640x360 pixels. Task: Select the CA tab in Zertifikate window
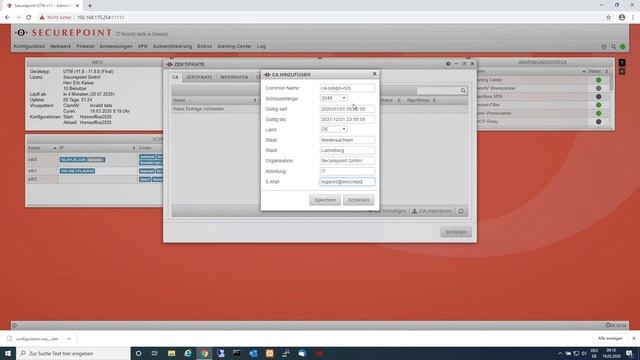pyautogui.click(x=175, y=77)
